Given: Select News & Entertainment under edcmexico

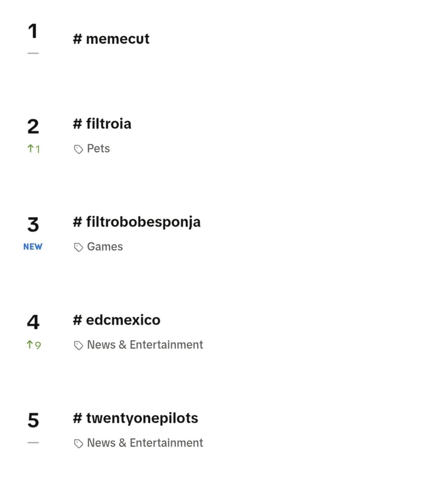Looking at the screenshot, I should (x=145, y=345).
